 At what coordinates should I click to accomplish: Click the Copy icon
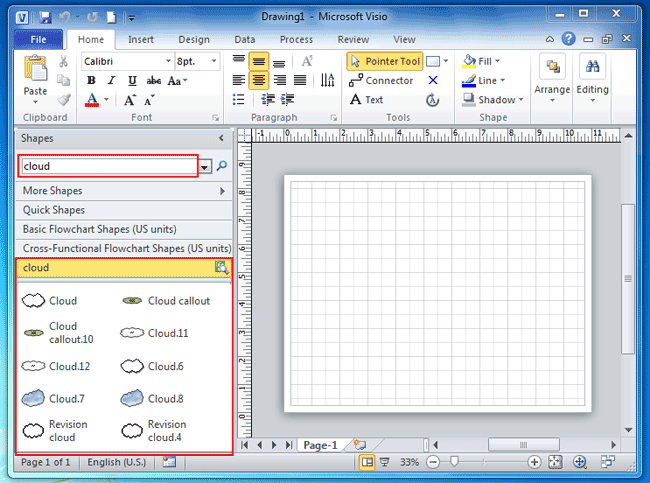point(63,80)
